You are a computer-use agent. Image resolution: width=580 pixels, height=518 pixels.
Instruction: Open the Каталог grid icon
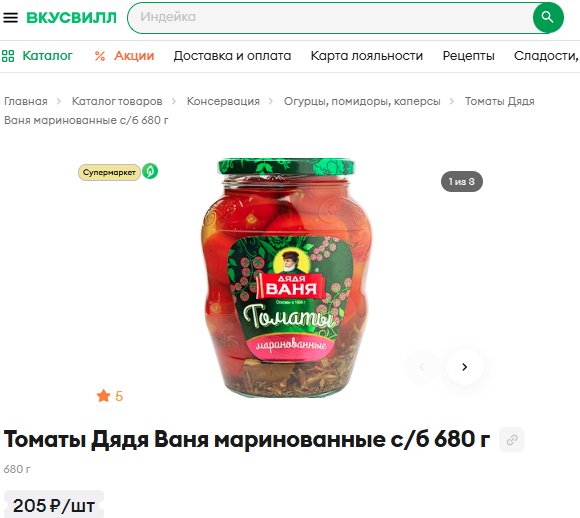tap(8, 56)
